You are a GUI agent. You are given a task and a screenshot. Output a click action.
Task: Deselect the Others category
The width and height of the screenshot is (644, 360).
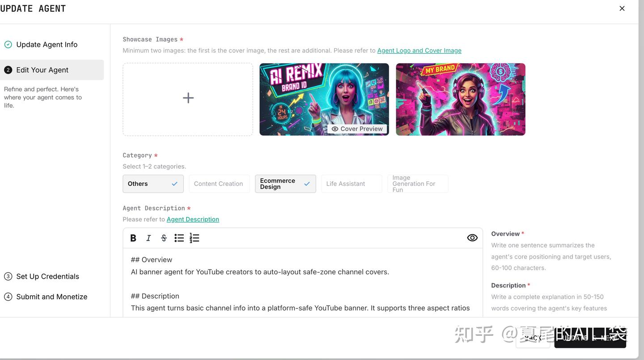tap(153, 184)
